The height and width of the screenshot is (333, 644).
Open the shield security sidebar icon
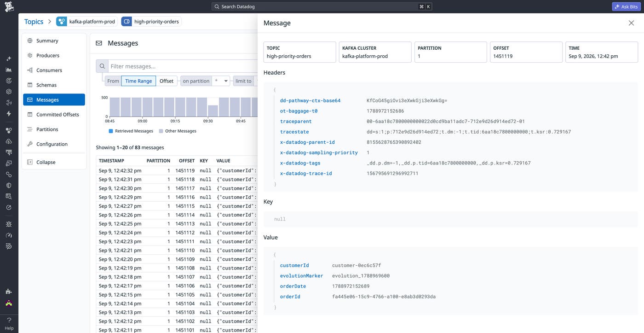[9, 185]
